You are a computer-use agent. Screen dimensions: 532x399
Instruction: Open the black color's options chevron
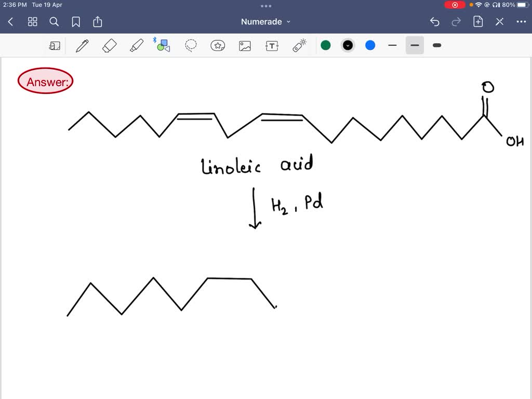[x=348, y=45]
